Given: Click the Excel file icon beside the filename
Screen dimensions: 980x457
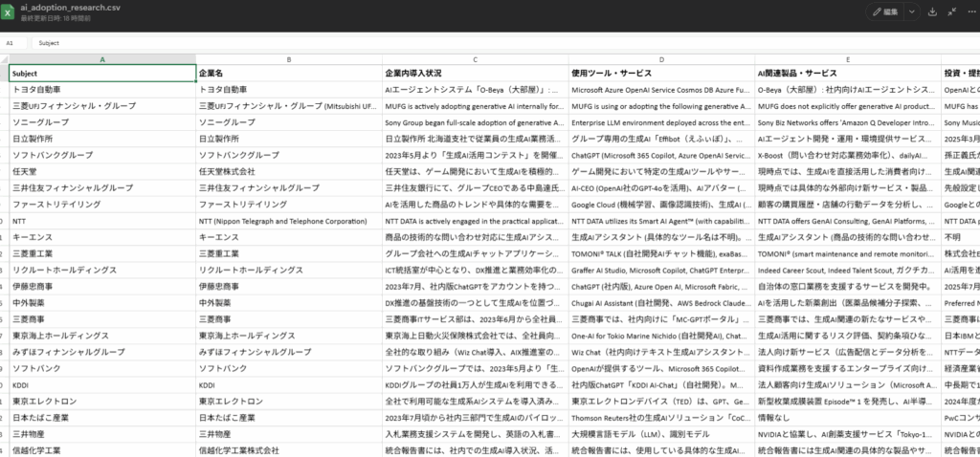Looking at the screenshot, I should coord(8,11).
